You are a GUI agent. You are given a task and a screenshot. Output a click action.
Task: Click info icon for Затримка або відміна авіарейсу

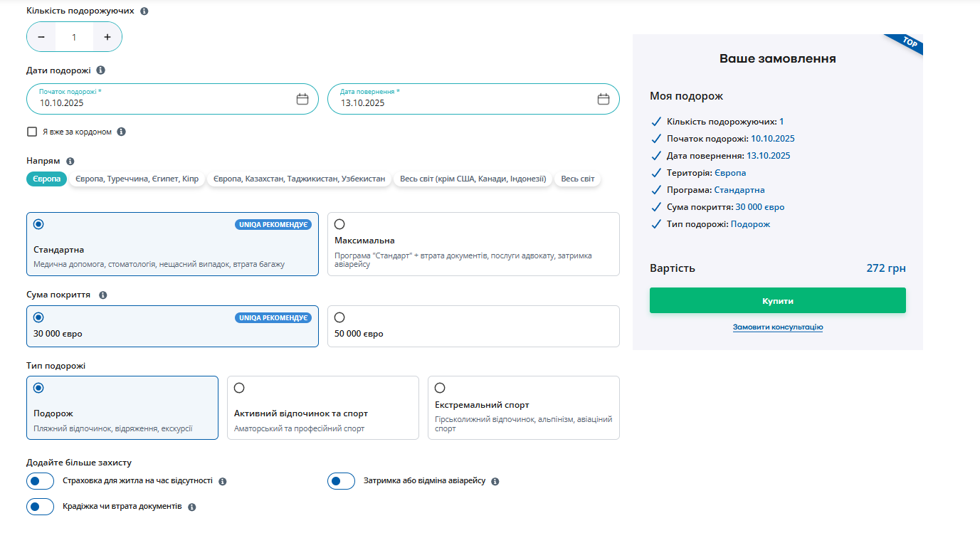point(495,481)
